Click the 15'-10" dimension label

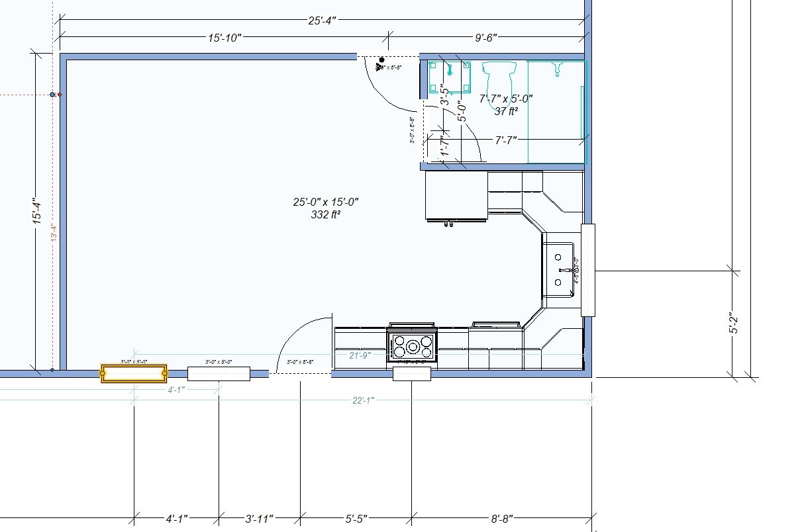click(224, 38)
